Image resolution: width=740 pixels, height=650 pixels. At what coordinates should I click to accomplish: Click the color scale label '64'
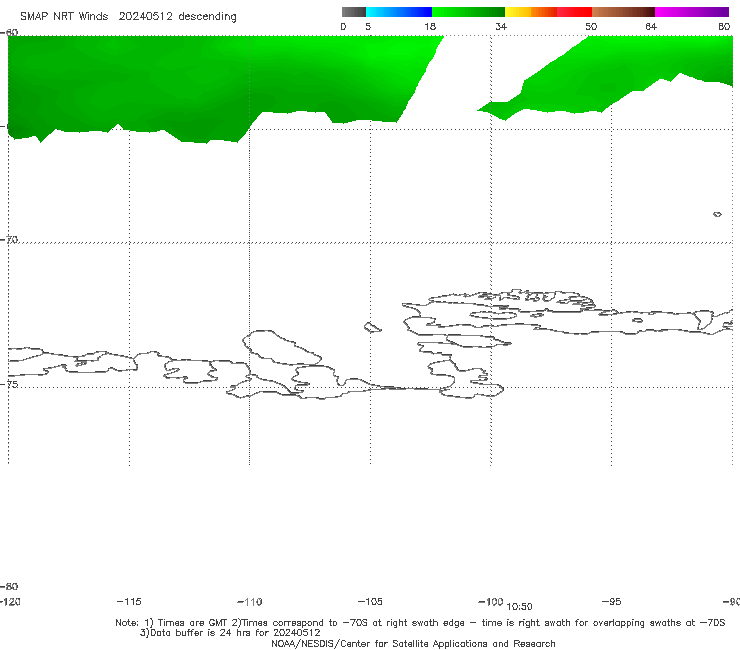click(651, 26)
